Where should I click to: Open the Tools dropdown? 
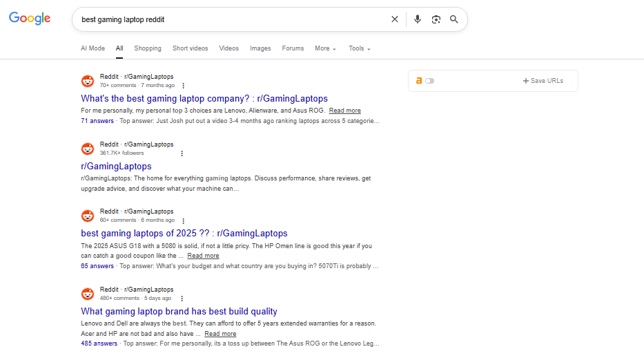(x=359, y=48)
